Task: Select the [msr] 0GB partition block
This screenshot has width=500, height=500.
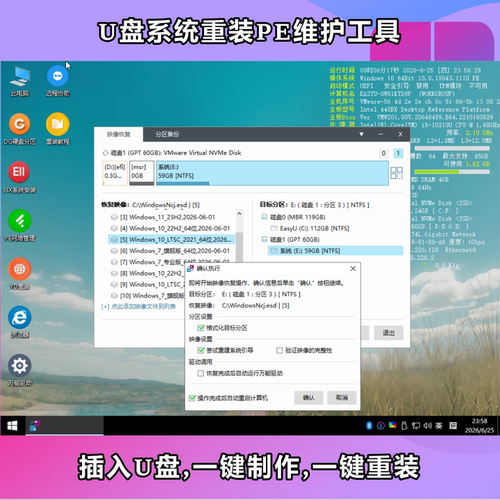Action: coord(142,173)
